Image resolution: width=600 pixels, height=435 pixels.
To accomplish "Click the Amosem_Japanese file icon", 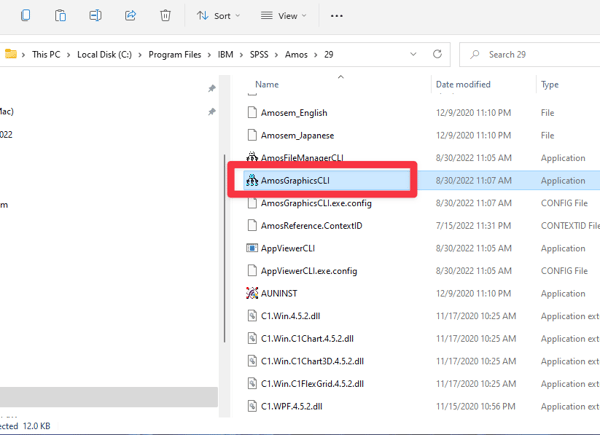I will pyautogui.click(x=252, y=135).
